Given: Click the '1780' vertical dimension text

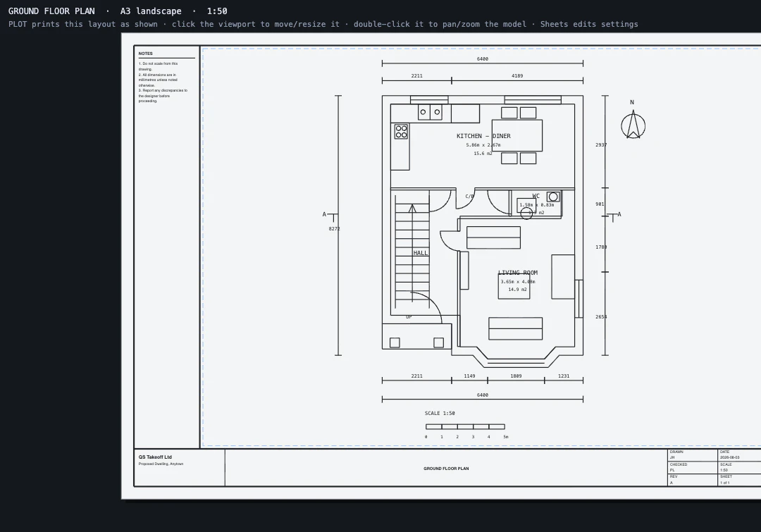Looking at the screenshot, I should pyautogui.click(x=601, y=247).
